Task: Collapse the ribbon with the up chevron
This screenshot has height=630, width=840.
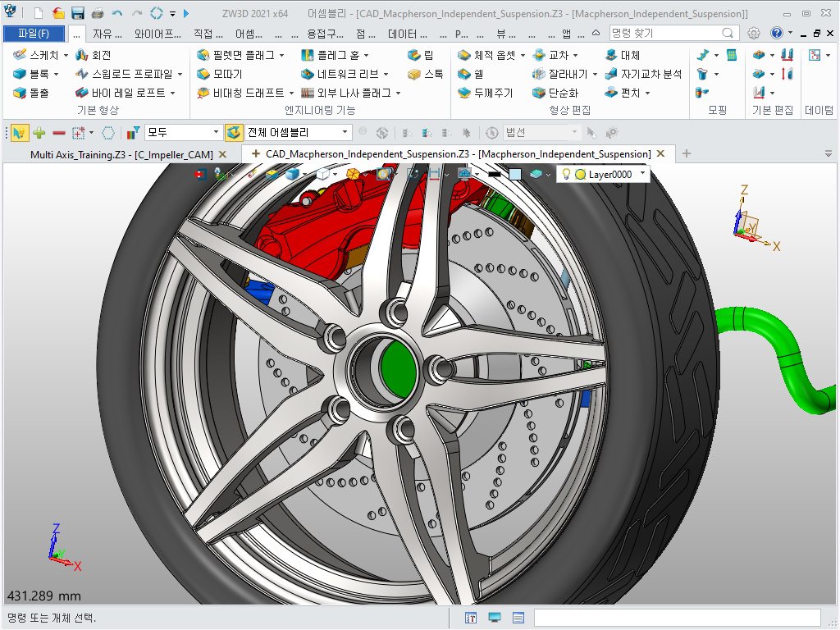Action: coord(596,33)
